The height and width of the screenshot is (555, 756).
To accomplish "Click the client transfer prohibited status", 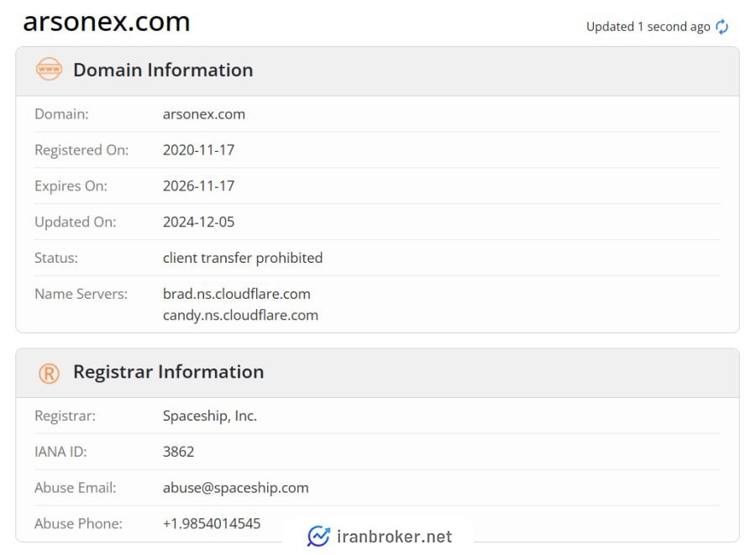I will pos(243,258).
